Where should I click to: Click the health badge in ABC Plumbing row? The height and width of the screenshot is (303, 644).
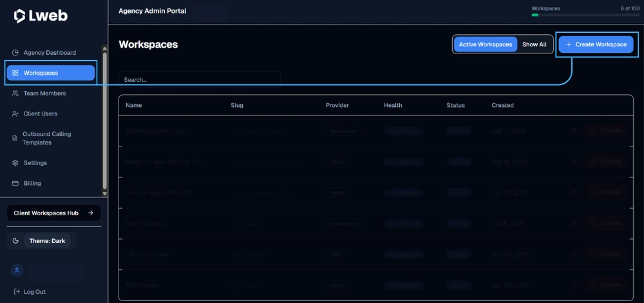tap(403, 224)
